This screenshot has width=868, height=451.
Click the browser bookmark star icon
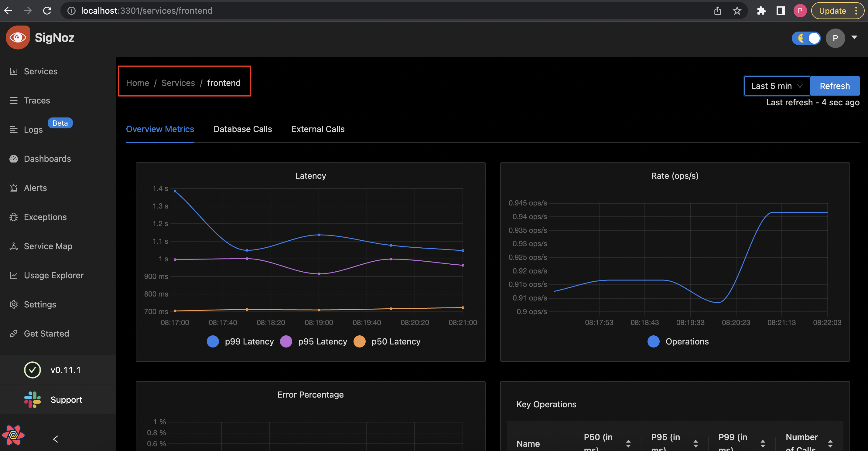(x=737, y=11)
